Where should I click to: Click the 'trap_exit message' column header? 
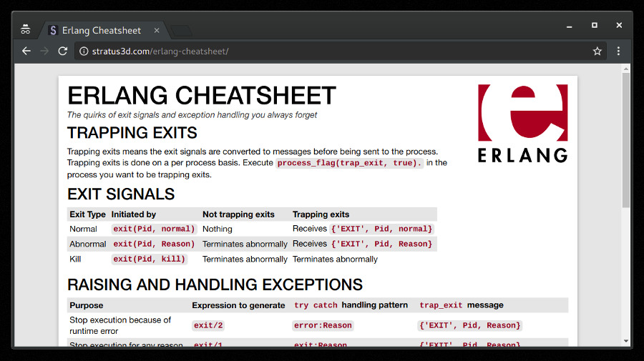(x=462, y=305)
